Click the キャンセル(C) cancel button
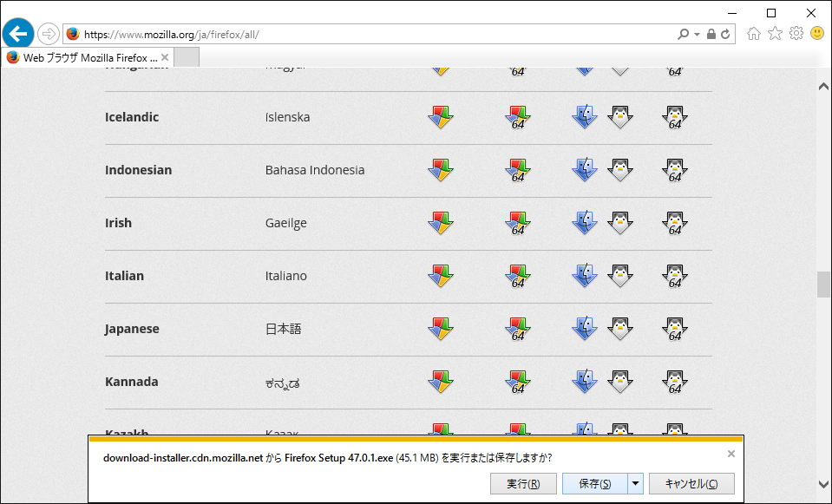The height and width of the screenshot is (504, 832). (691, 484)
